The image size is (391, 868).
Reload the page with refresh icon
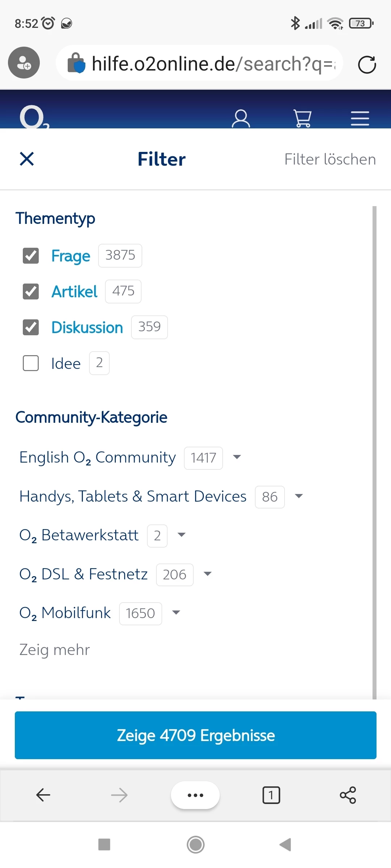[367, 65]
